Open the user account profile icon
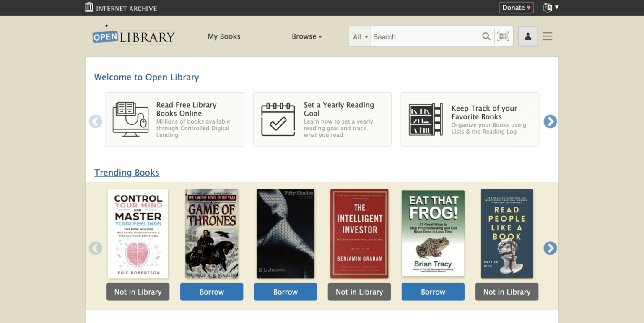Viewport: 644px width, 323px height. [x=528, y=36]
